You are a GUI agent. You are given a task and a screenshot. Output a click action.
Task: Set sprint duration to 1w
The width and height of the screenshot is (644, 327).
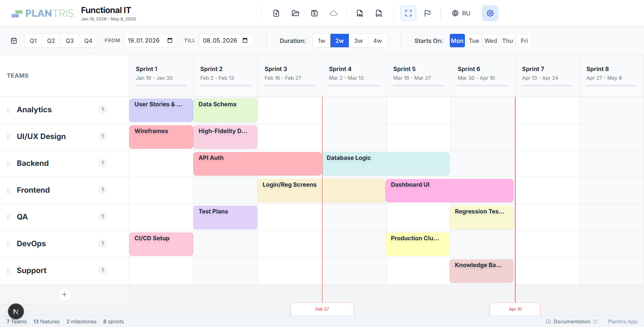pos(322,41)
